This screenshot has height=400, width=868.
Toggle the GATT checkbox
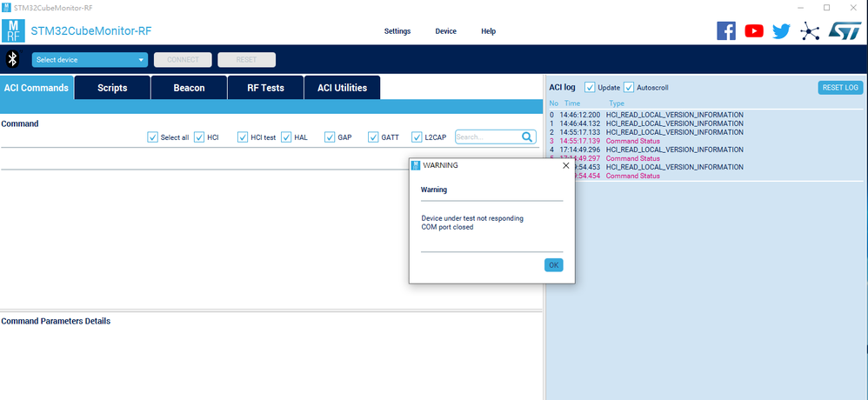(x=373, y=137)
